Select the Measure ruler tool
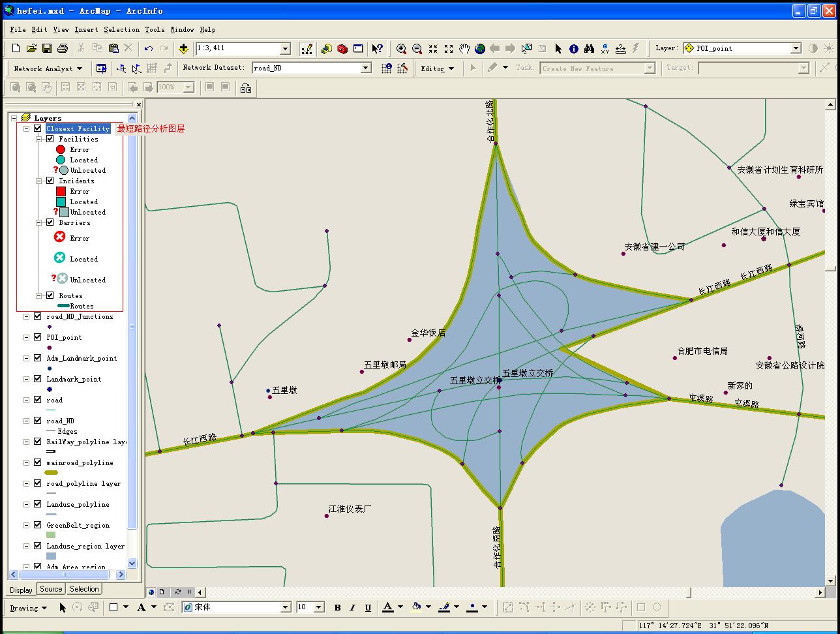 point(620,48)
